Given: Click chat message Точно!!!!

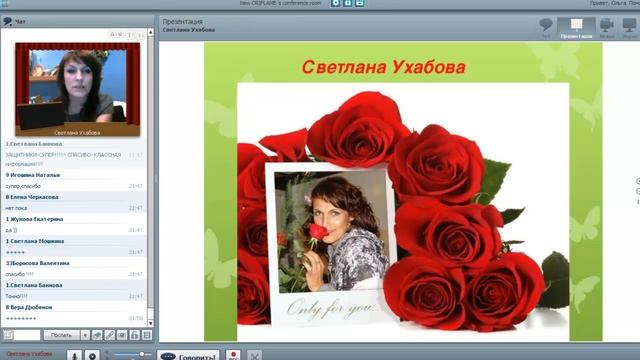Looking at the screenshot, I should [x=16, y=296].
